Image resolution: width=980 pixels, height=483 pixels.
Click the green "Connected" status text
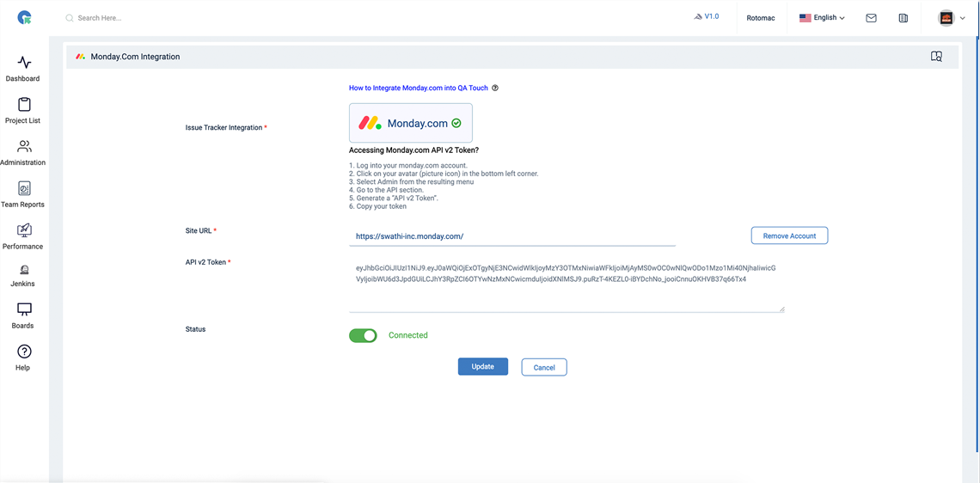[x=408, y=335]
